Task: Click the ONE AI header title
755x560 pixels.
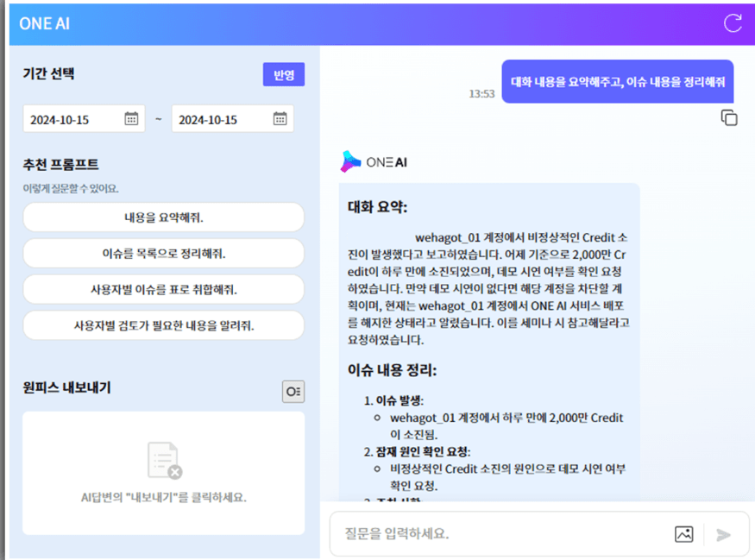Action: point(44,23)
